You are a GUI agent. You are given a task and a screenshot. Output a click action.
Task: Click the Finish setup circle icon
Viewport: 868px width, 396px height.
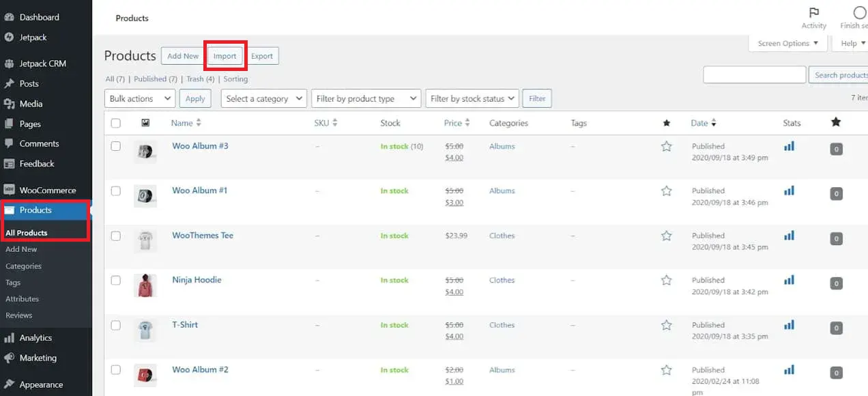pos(860,13)
